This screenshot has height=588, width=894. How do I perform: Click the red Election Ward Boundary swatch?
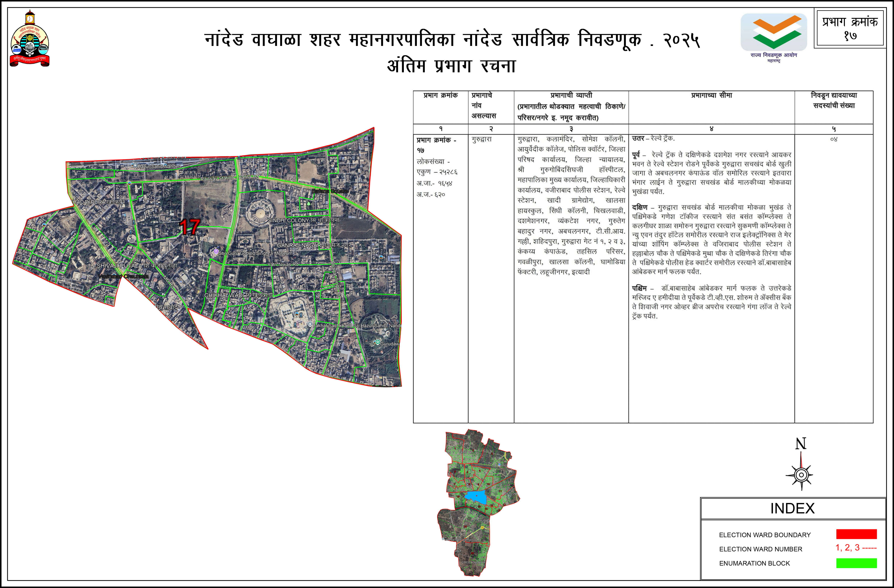click(x=856, y=534)
